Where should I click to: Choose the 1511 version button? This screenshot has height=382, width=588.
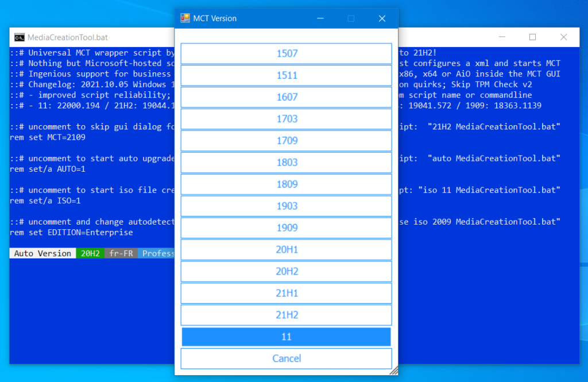click(286, 75)
